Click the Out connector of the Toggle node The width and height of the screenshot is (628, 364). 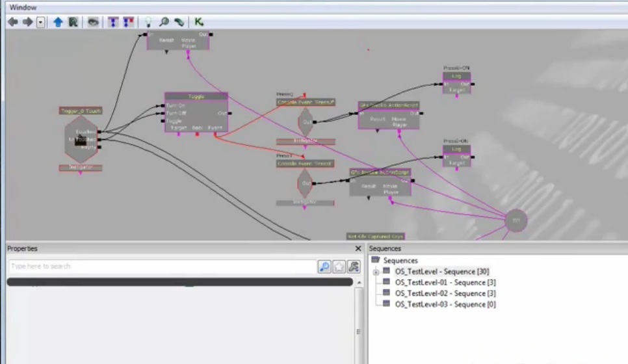tap(230, 113)
